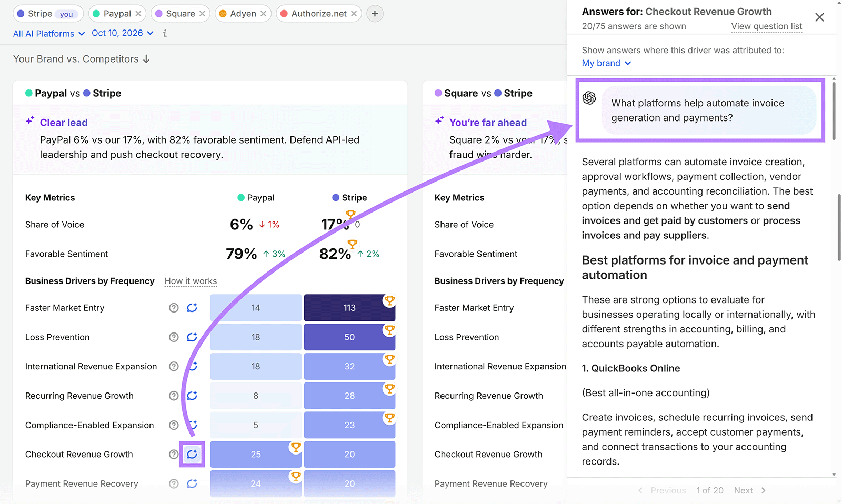This screenshot has height=504, width=842.
Task: Select the Square brand chip label
Action: 181,14
